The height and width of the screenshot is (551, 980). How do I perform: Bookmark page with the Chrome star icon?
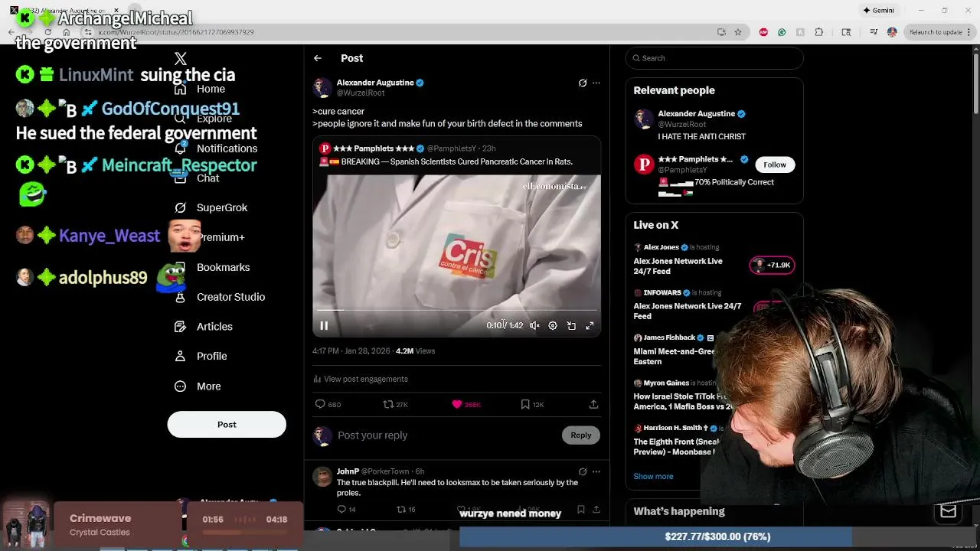738,32
